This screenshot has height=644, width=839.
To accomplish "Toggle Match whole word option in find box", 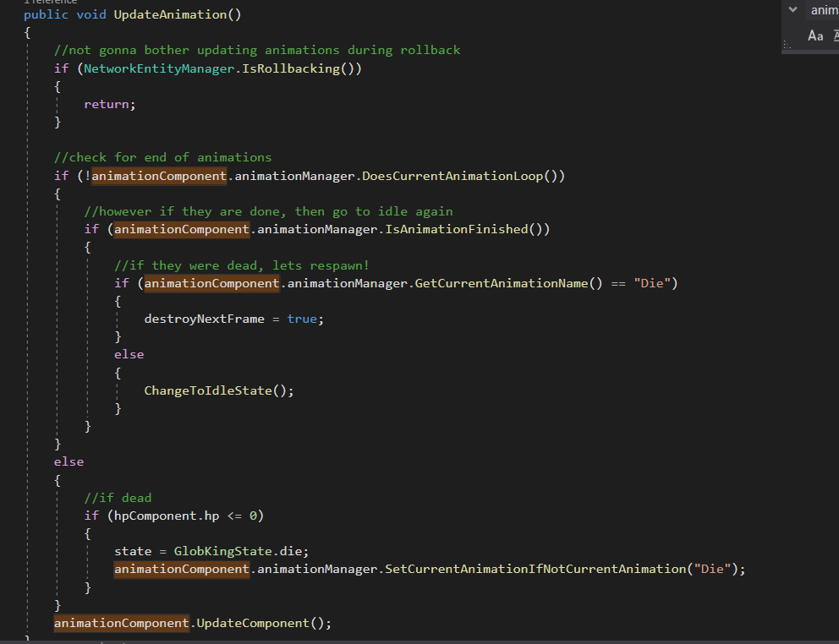I will pyautogui.click(x=835, y=35).
